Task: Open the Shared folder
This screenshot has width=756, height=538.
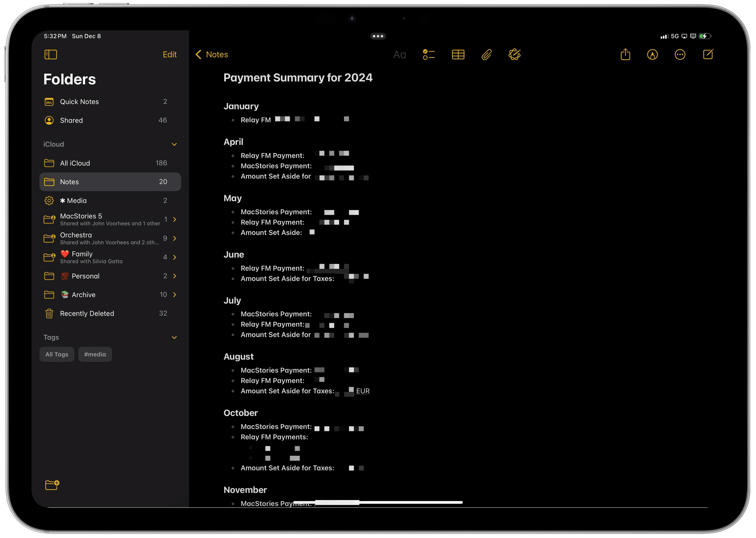Action: (x=110, y=120)
